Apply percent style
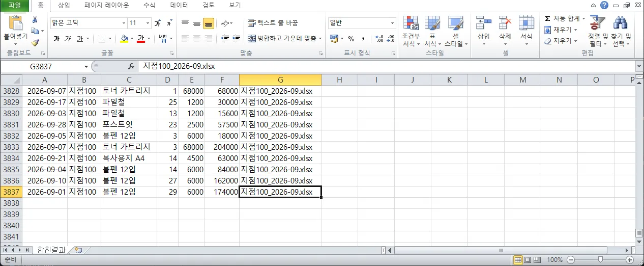 [x=352, y=39]
